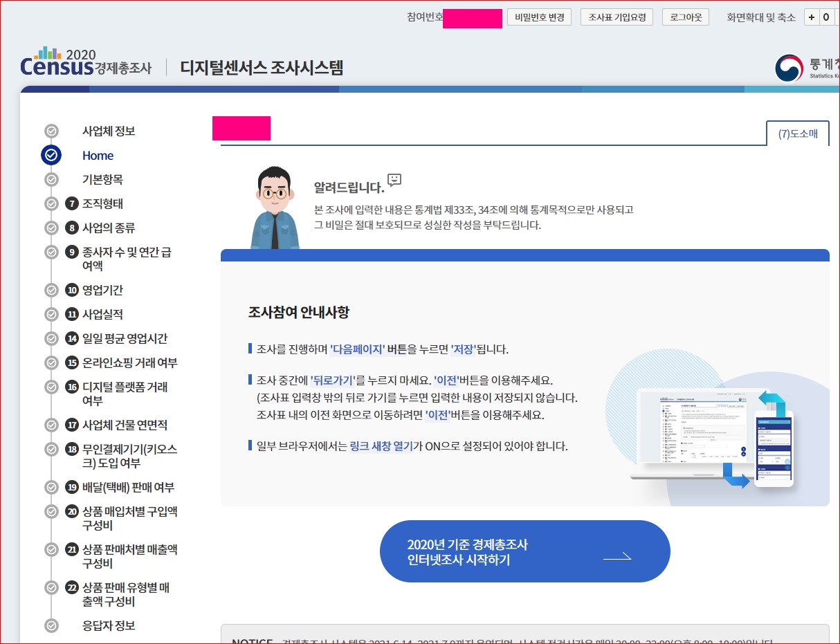Click the 참여번호 label
This screenshot has height=644, width=840.
[425, 17]
